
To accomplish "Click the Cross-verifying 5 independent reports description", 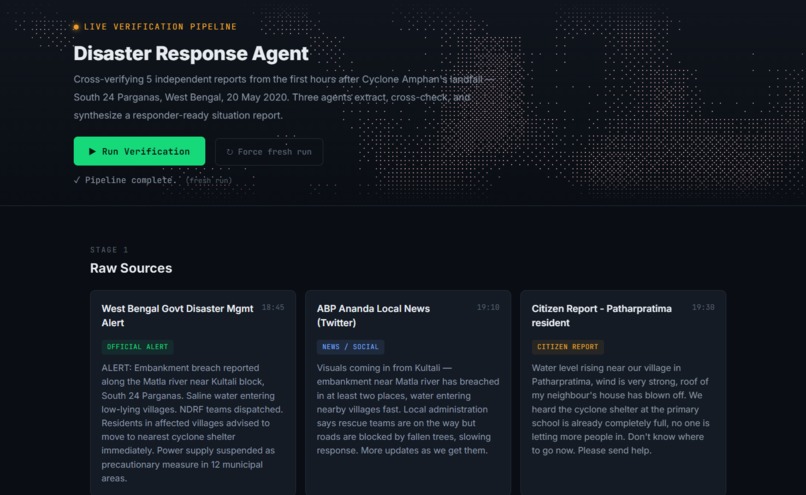I will click(x=283, y=97).
